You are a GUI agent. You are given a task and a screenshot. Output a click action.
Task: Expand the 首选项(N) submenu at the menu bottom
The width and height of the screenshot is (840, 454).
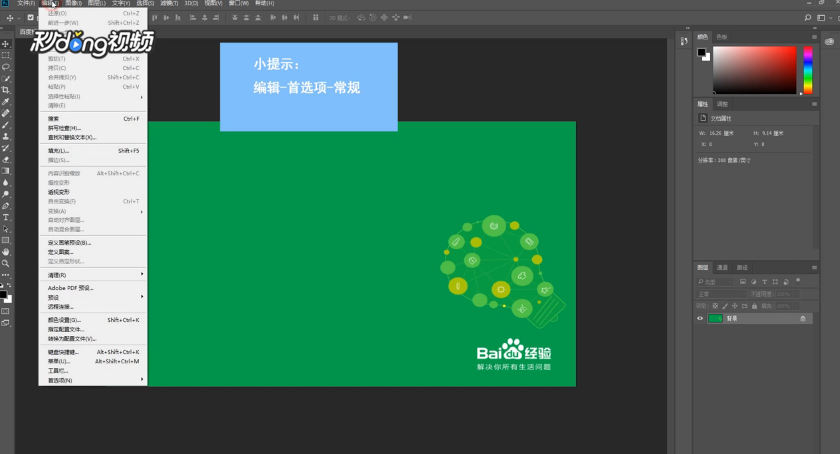(x=93, y=380)
